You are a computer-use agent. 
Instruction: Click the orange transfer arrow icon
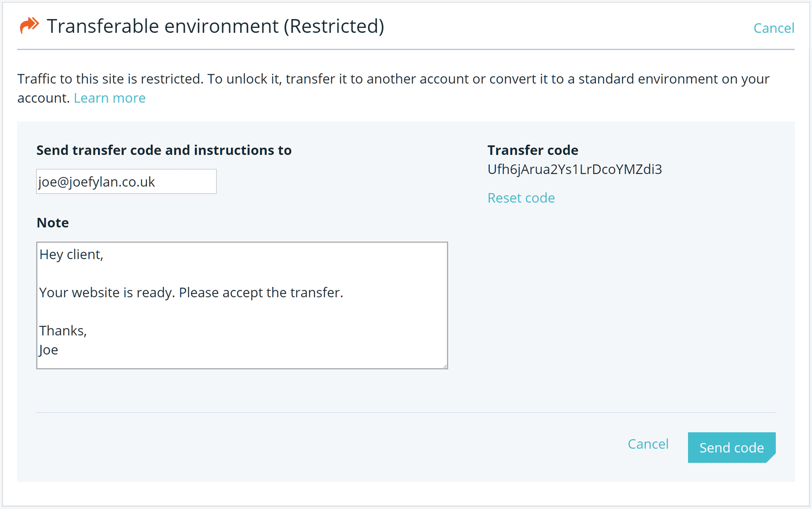pos(29,26)
